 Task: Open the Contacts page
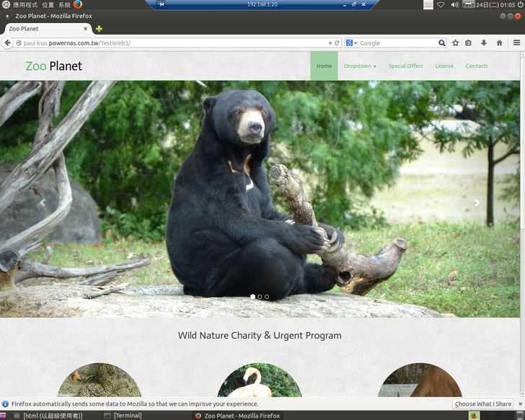click(477, 66)
